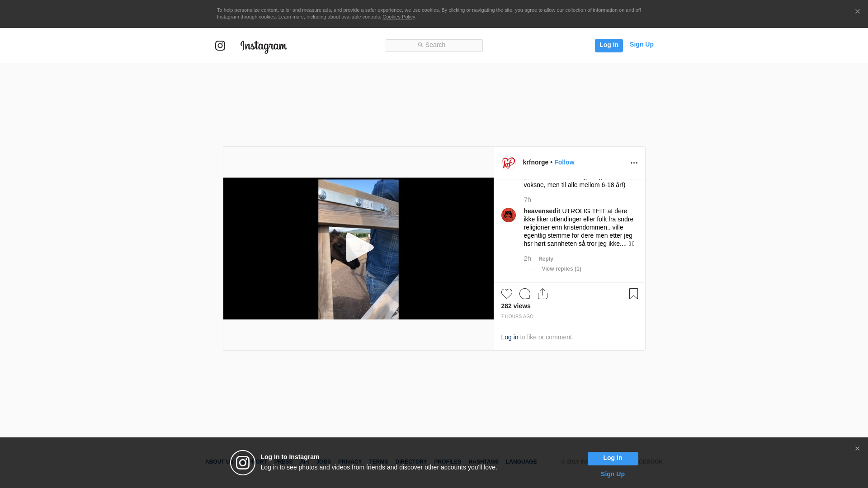868x488 pixels.
Task: Click Log In in bottom banner
Action: (613, 459)
